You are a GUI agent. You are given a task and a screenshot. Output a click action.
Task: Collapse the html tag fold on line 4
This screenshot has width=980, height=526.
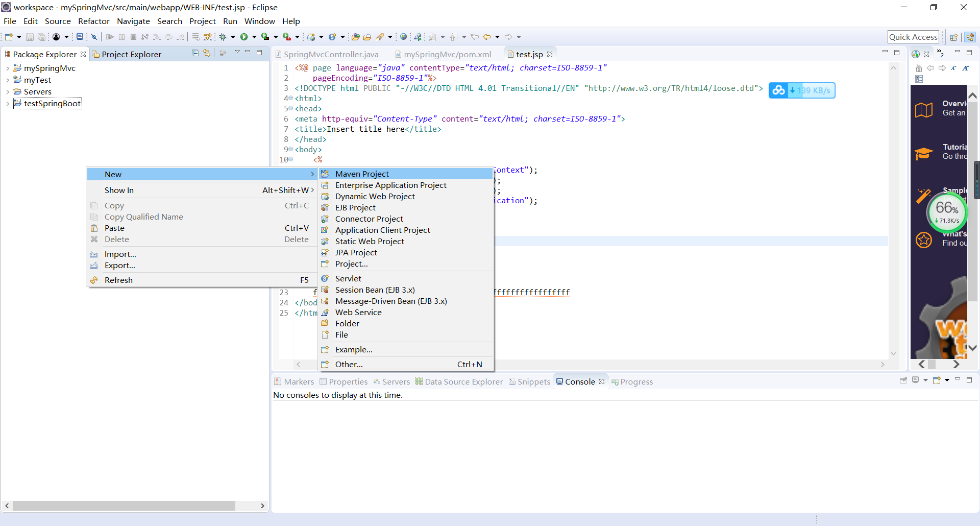(290, 98)
